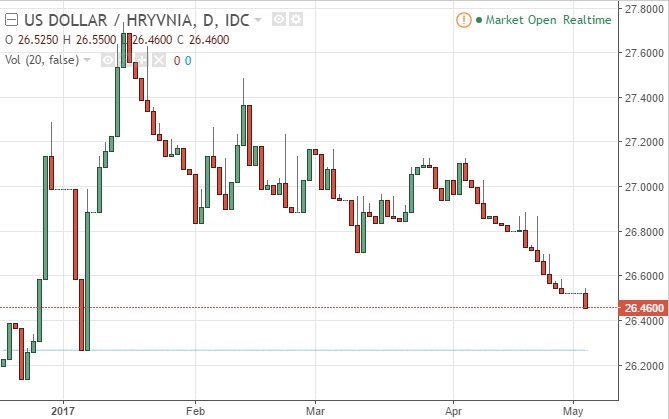Collapse the chart legend with the minus box
The height and width of the screenshot is (419, 669).
coord(12,20)
